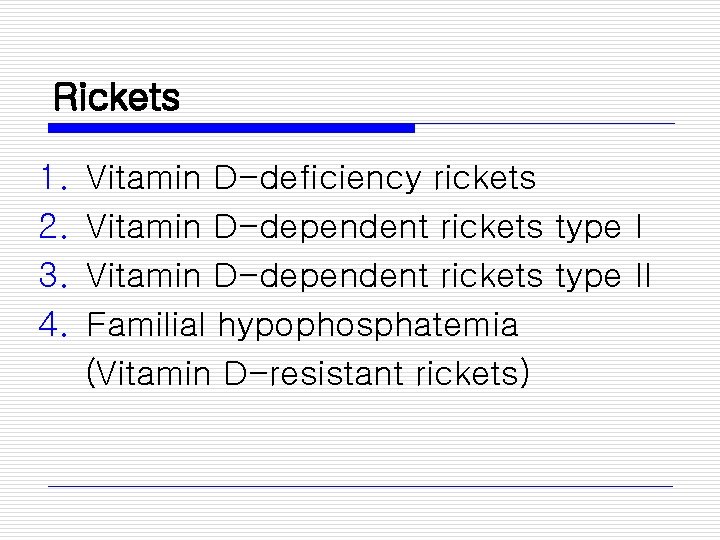Click the thick blue bar under the title
The image size is (720, 540).
click(x=231, y=128)
